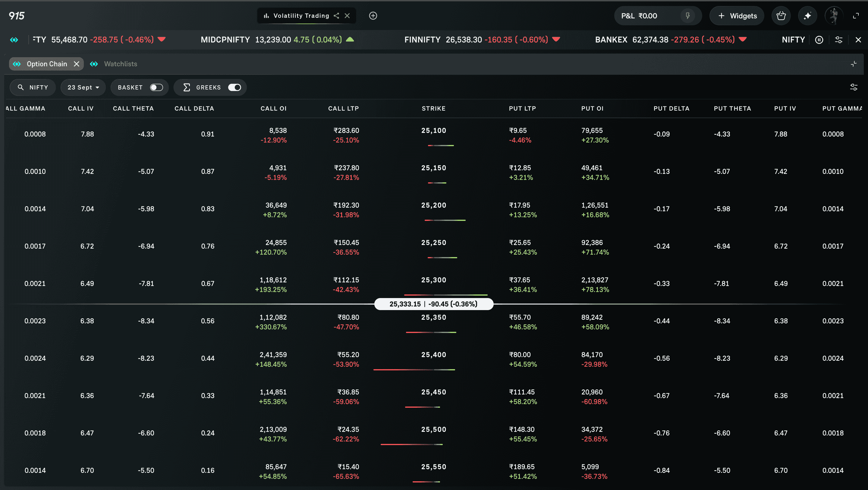Add a new workspace with plus circle icon

coord(373,16)
